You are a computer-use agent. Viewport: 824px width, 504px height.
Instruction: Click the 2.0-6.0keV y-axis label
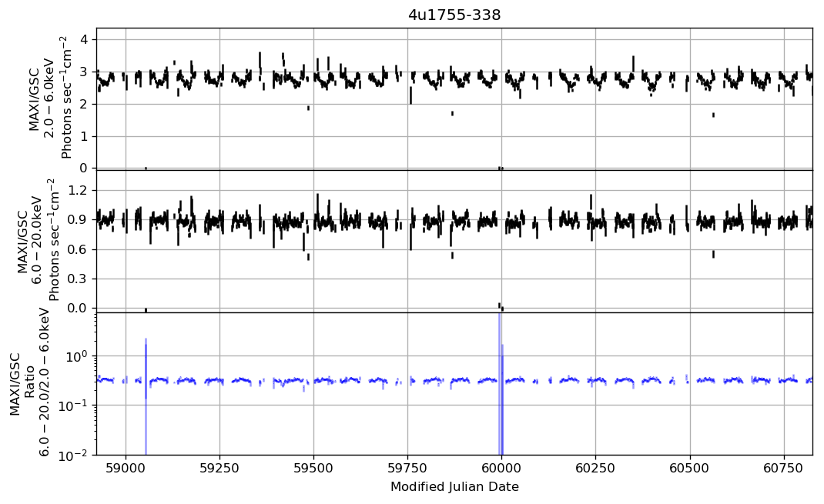[x=49, y=98]
